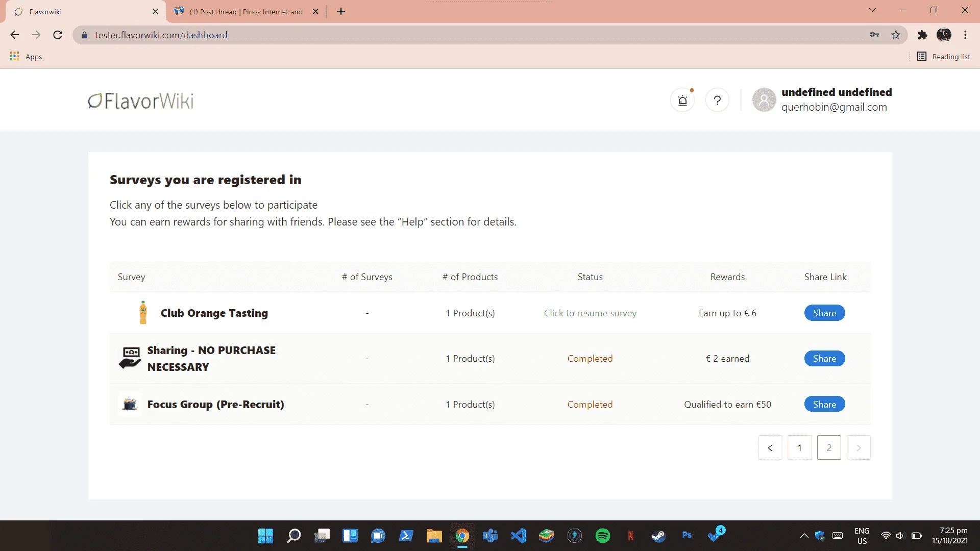Reload the FlavorWiki dashboard page

click(x=58, y=35)
